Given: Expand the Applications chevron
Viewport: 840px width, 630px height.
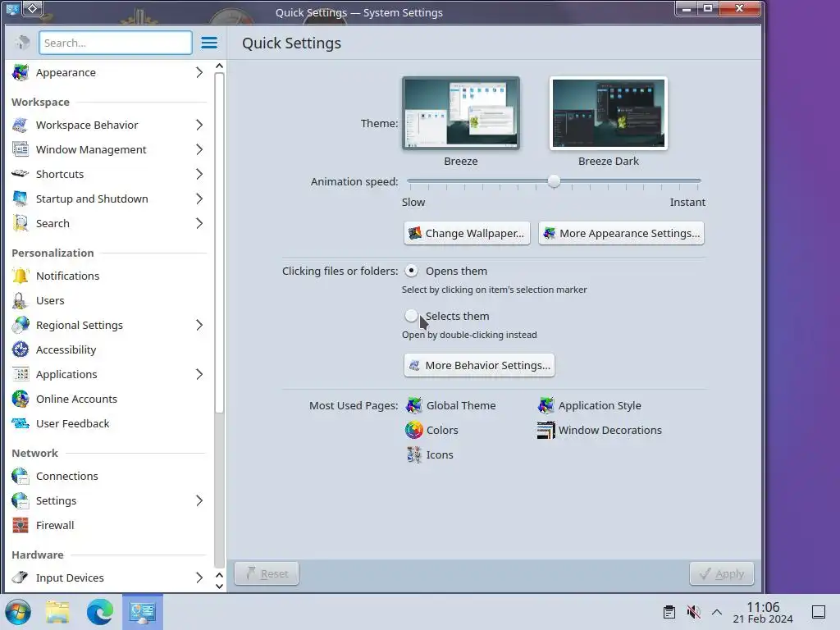Looking at the screenshot, I should point(199,374).
